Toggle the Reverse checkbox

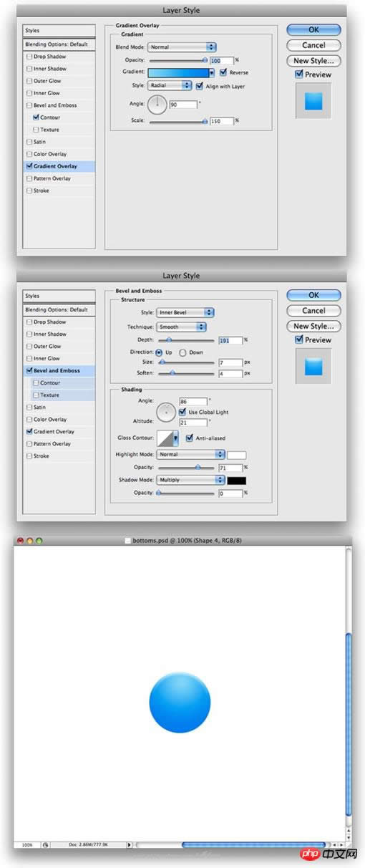coord(223,72)
